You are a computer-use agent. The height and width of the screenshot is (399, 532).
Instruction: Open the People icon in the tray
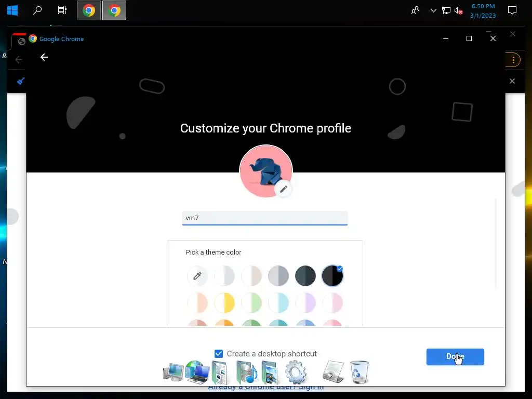coord(415,10)
